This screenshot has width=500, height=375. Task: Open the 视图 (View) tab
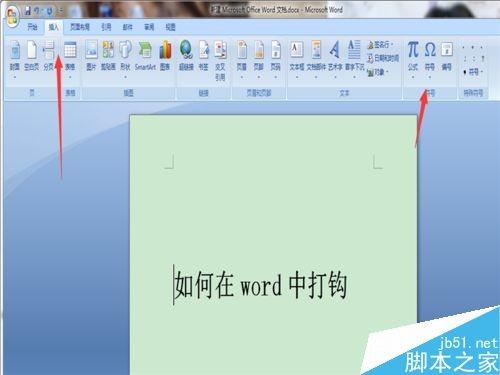[171, 27]
